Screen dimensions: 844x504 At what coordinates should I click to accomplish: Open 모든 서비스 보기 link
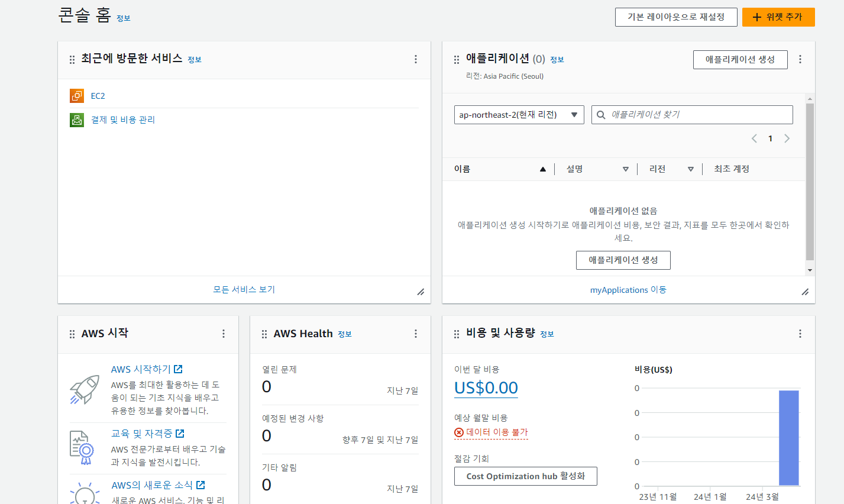click(x=244, y=290)
